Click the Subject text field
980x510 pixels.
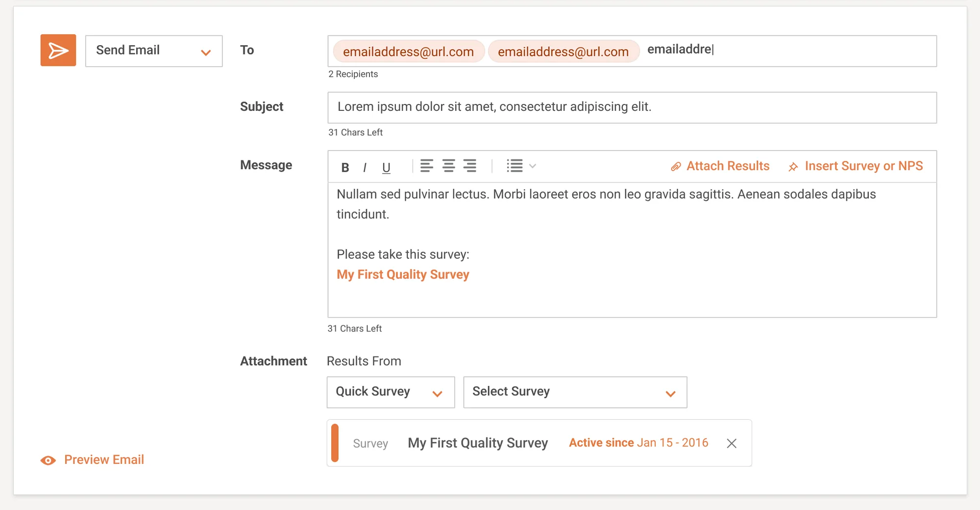point(632,107)
